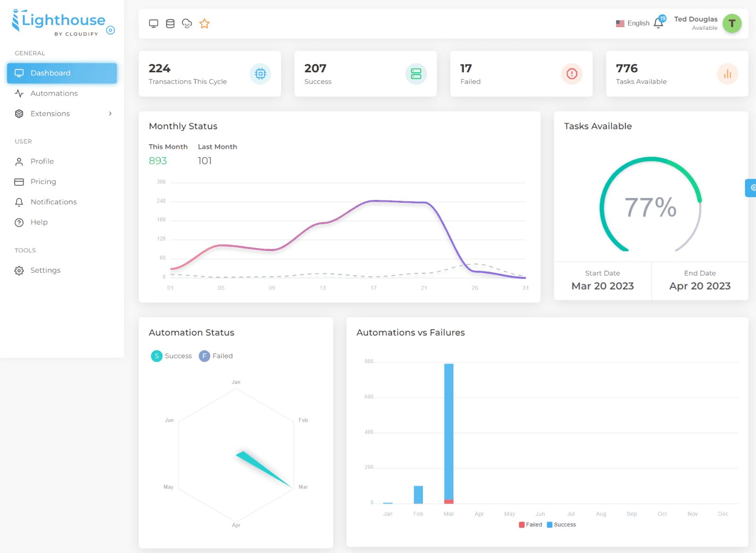
Task: Click the red Failed segment of Mar bar
Action: pos(449,502)
